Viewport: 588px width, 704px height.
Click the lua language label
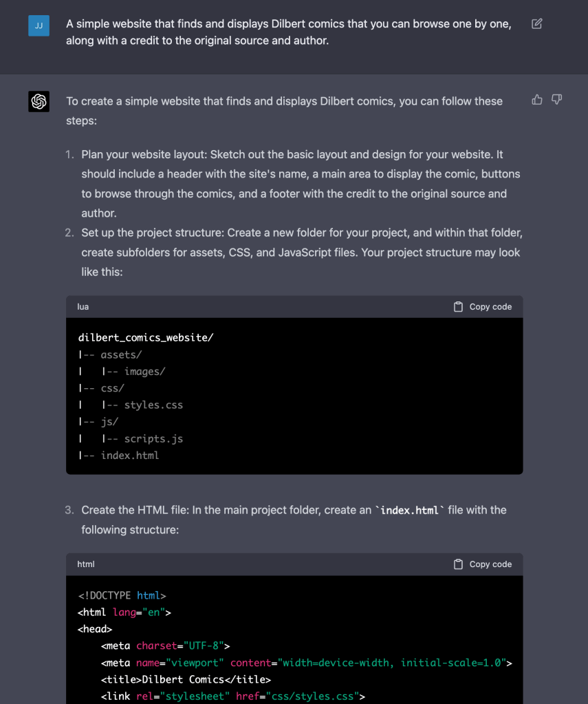[x=83, y=307]
